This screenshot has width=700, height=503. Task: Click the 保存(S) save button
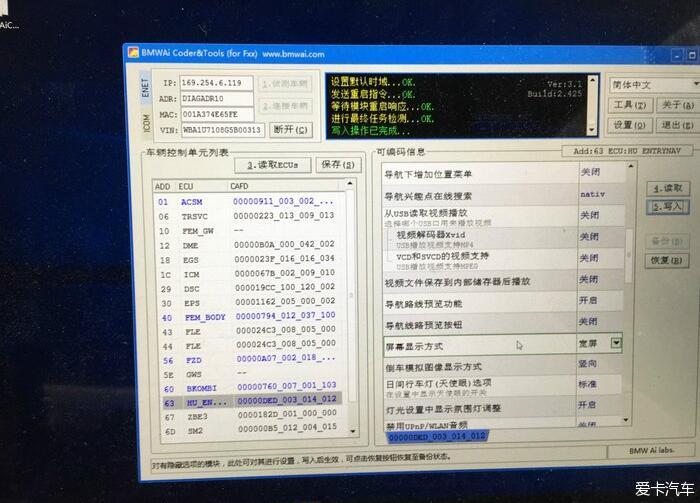pos(338,165)
